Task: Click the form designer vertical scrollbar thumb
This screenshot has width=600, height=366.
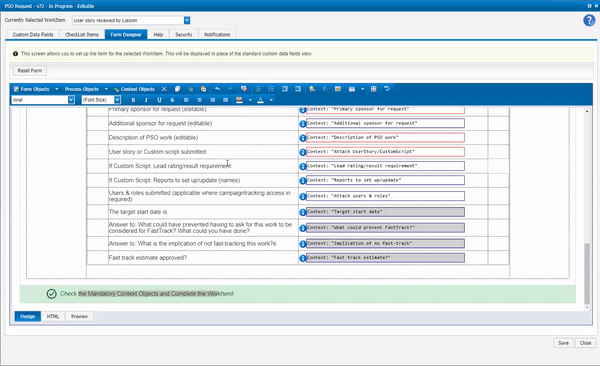Action: 587,273
